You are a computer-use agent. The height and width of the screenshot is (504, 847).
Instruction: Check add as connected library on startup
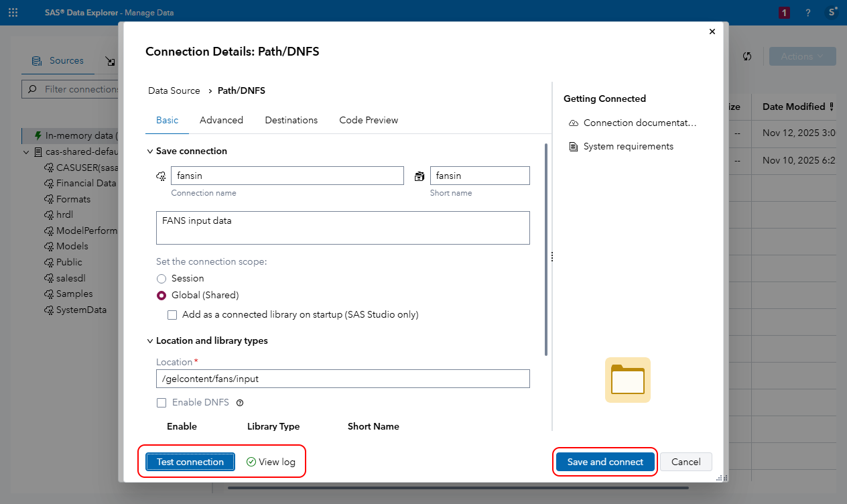click(172, 314)
